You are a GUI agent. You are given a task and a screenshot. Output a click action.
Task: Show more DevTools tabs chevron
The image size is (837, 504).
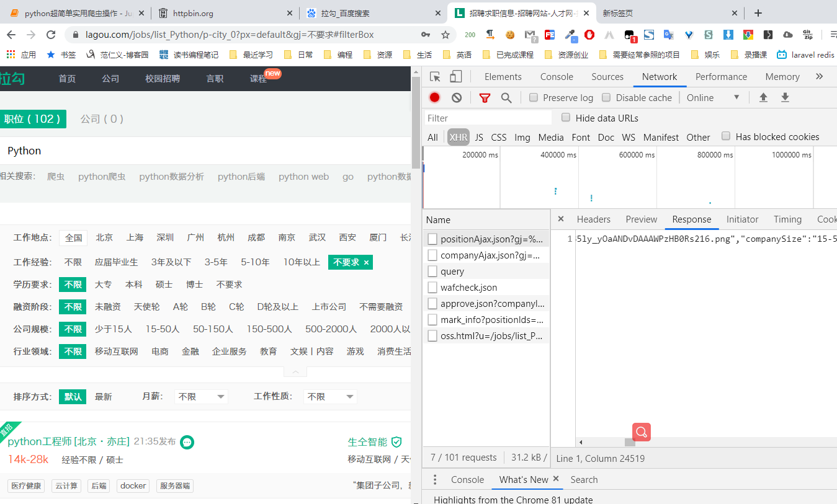coord(819,76)
